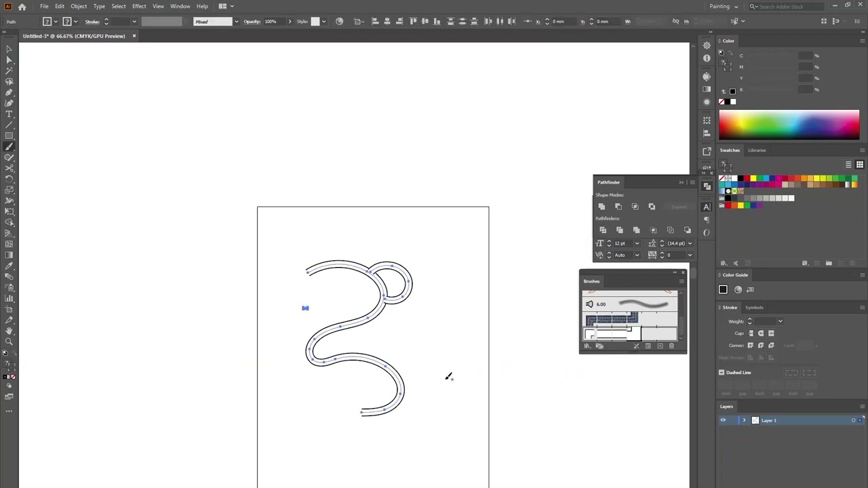Click the Divide pathfinder icon
The height and width of the screenshot is (488, 868).
click(603, 230)
